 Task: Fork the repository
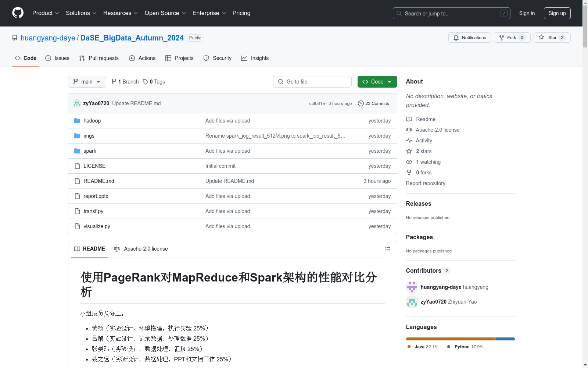[512, 38]
